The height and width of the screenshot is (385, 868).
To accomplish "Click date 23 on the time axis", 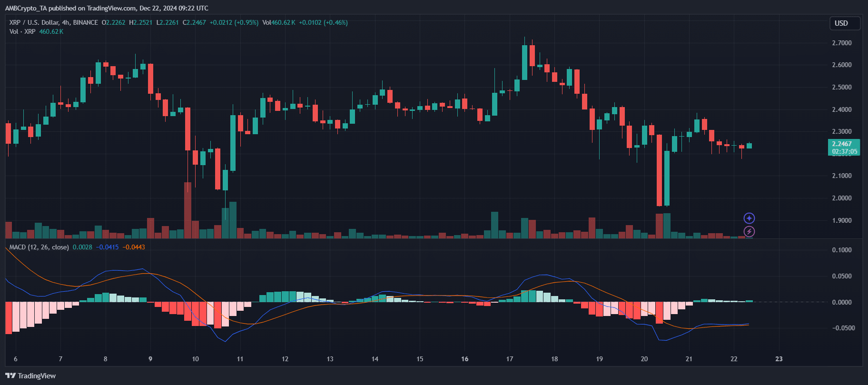I will [x=779, y=359].
